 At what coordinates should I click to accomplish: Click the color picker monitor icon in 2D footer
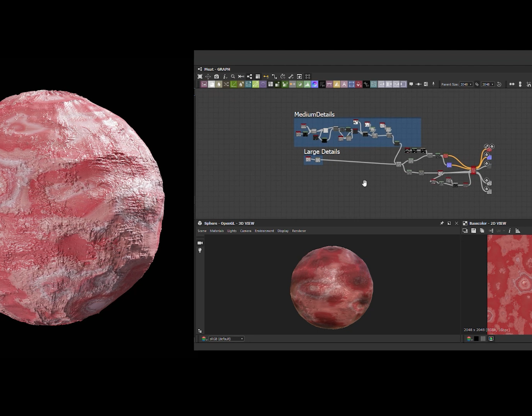pos(491,339)
